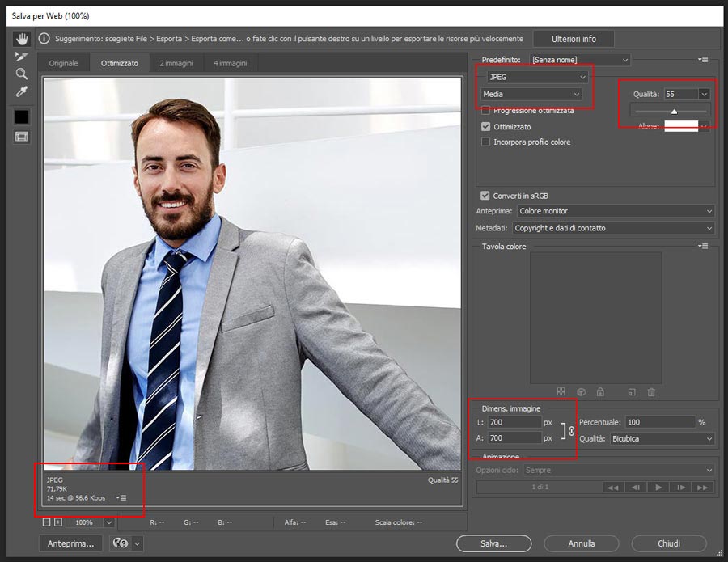
Task: Click the '71,79K' file size text
Action: [x=57, y=488]
